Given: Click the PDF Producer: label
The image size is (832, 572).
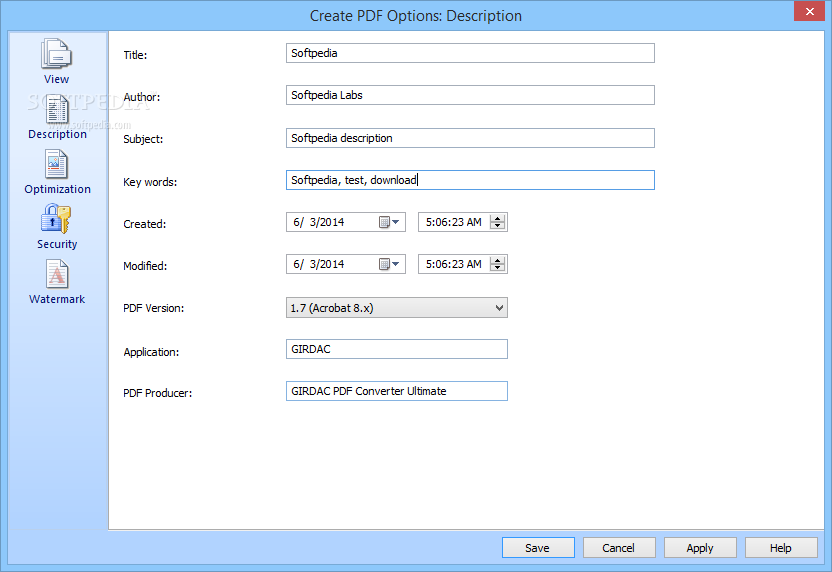Looking at the screenshot, I should [157, 393].
